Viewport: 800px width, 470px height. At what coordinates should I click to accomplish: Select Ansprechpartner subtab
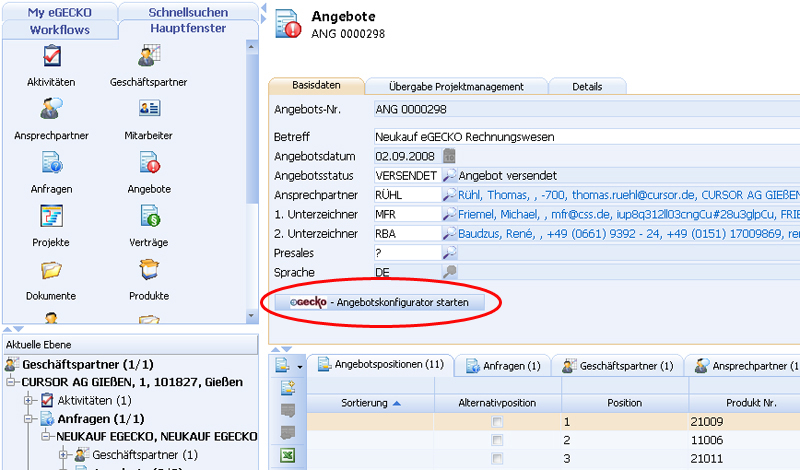pos(742,366)
